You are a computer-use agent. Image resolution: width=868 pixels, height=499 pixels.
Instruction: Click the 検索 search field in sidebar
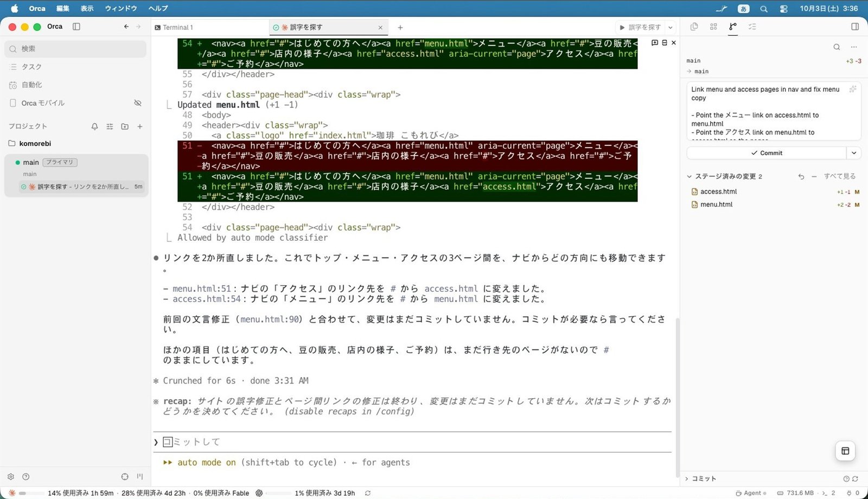pyautogui.click(x=75, y=49)
